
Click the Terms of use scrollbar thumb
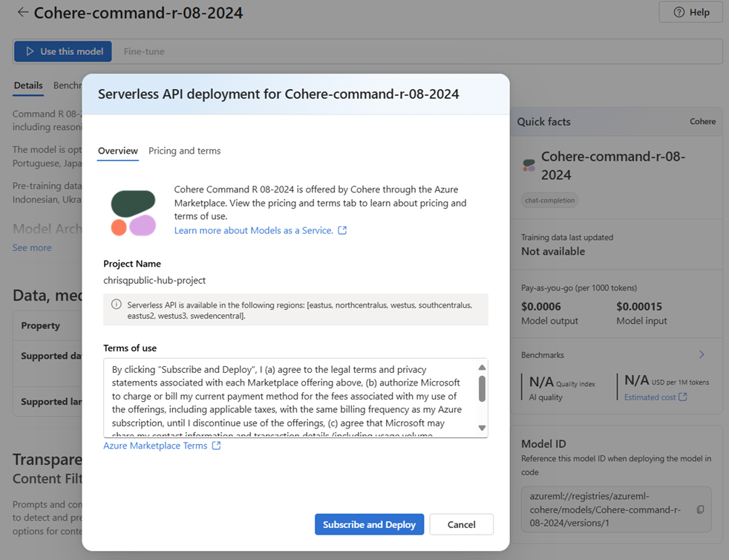(482, 388)
